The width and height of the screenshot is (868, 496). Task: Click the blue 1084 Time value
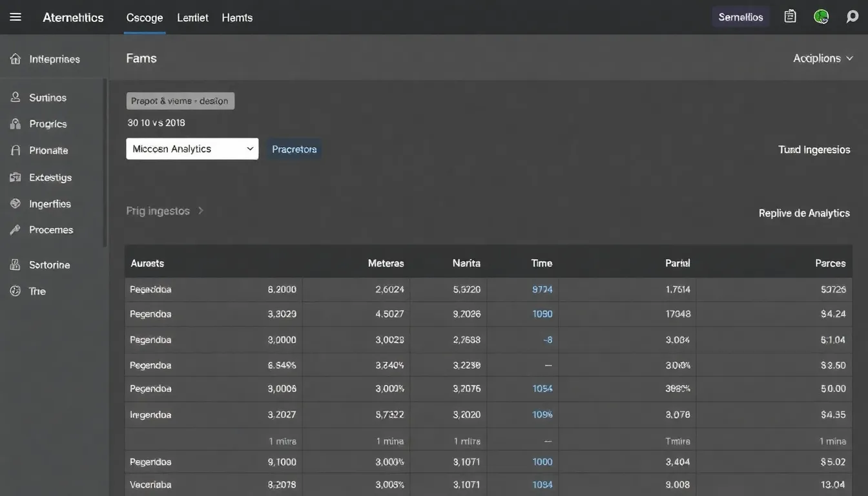pyautogui.click(x=542, y=484)
